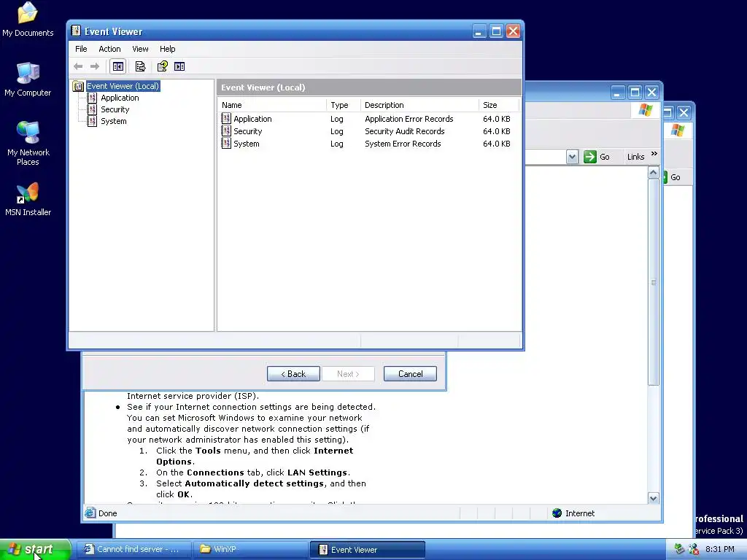Expand the Links chevron in browser toolbar
Viewport: 747px width, 560px height.
click(654, 154)
